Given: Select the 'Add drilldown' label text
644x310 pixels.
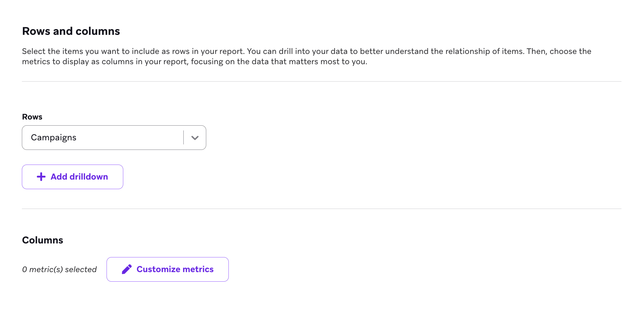Looking at the screenshot, I should click(79, 177).
